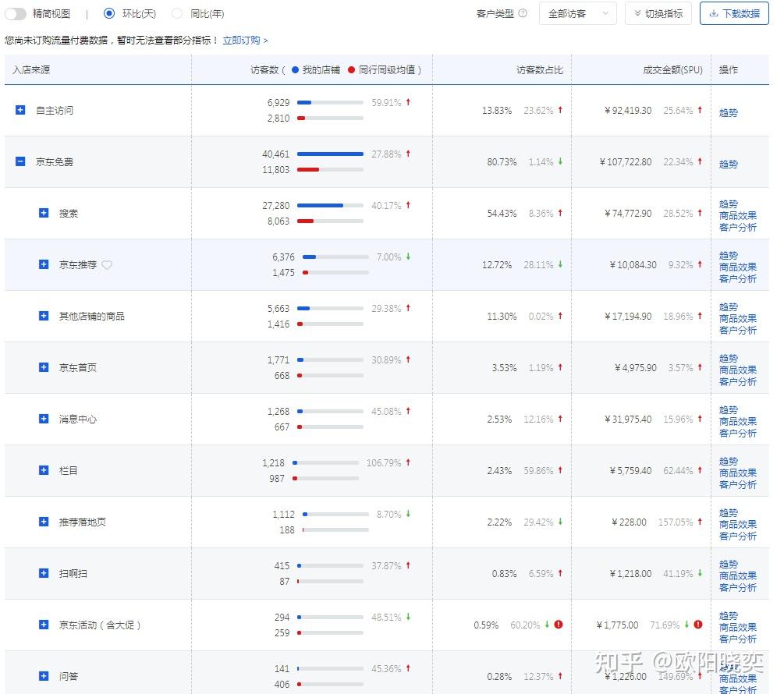The height and width of the screenshot is (694, 784).
Task: Click the ¥31,975.40 amount in 消息中心
Action: pyautogui.click(x=628, y=420)
